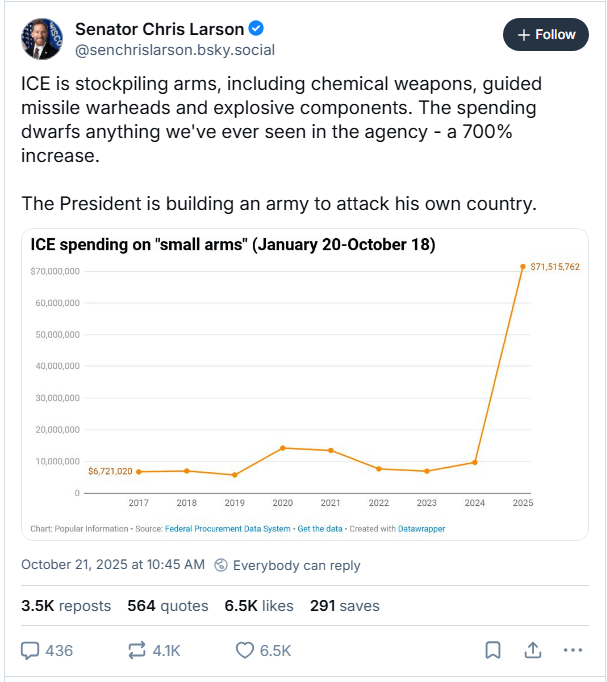This screenshot has height=682, width=607.
Task: Like the post with the heart icon
Action: pos(245,650)
